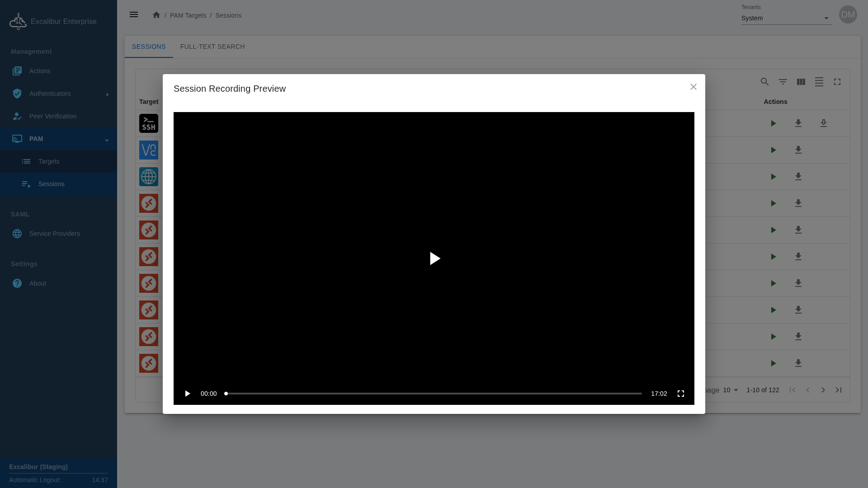Click the video progress seek bar
868x488 pixels.
tap(434, 394)
